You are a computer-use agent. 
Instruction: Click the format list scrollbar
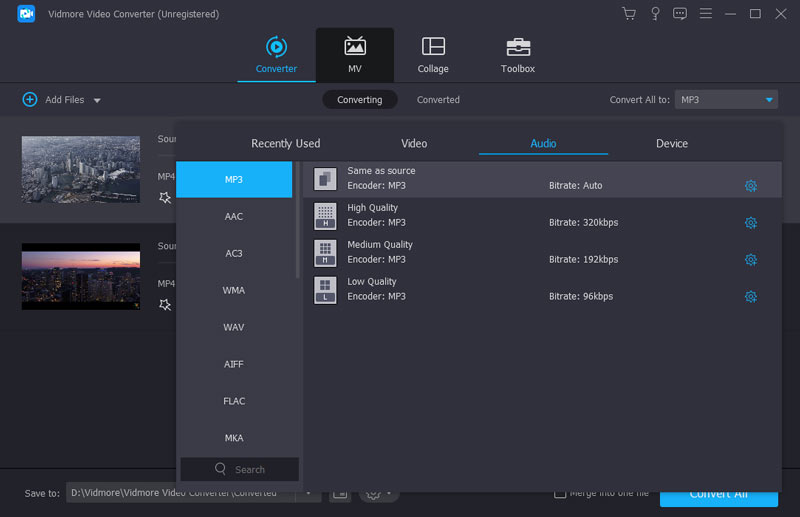297,220
